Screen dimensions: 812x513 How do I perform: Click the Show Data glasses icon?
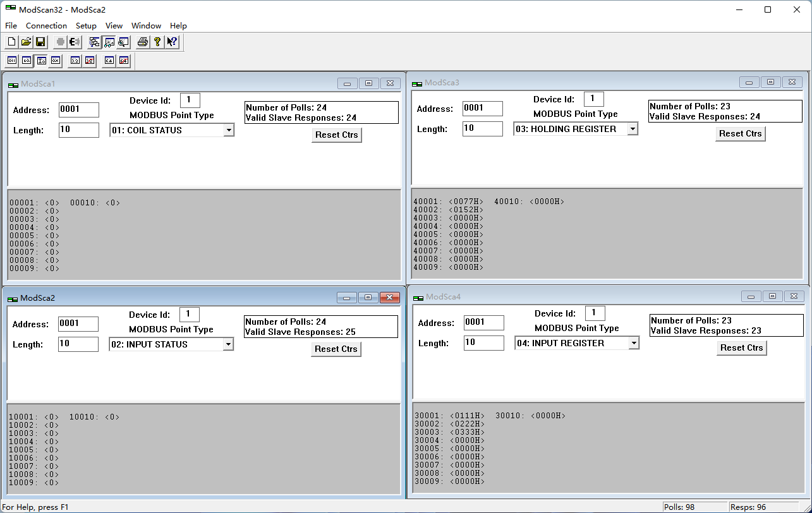(x=109, y=42)
